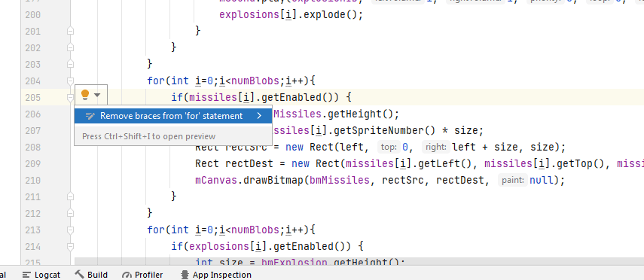Click the Build hammer icon
This screenshot has height=280, width=644.
[79, 274]
